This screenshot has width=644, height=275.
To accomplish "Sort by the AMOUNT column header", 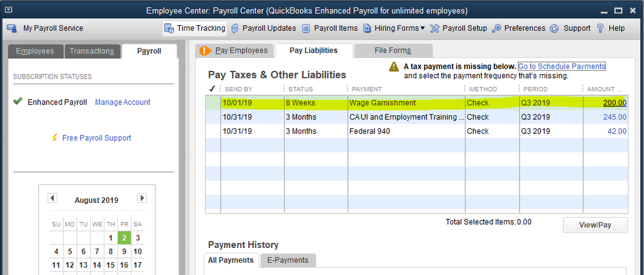I will (x=605, y=89).
